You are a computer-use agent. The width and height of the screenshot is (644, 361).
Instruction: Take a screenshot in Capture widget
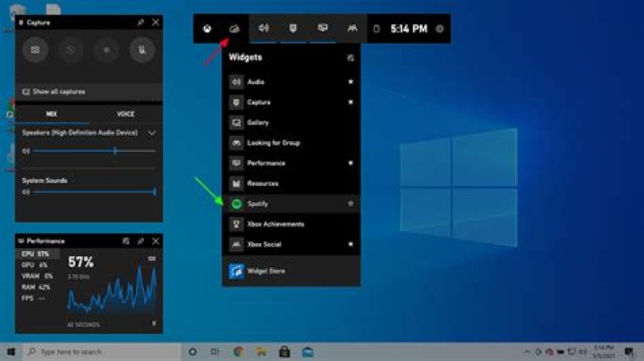35,50
